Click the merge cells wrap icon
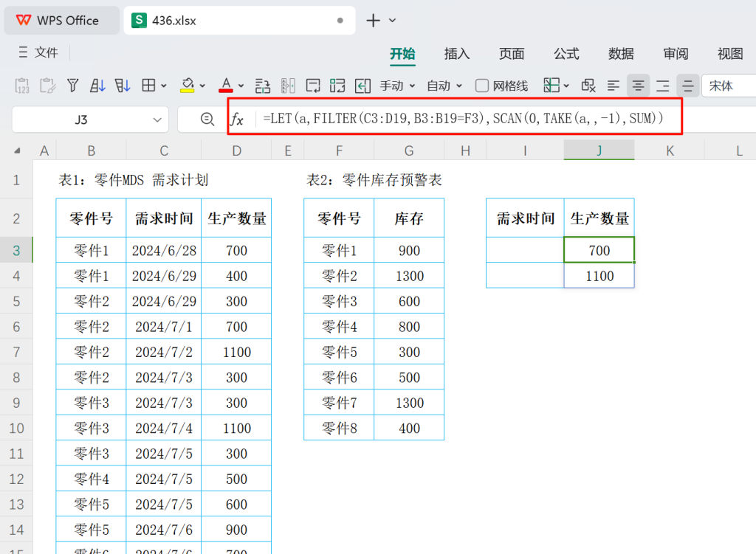The width and height of the screenshot is (756, 554). coord(313,86)
